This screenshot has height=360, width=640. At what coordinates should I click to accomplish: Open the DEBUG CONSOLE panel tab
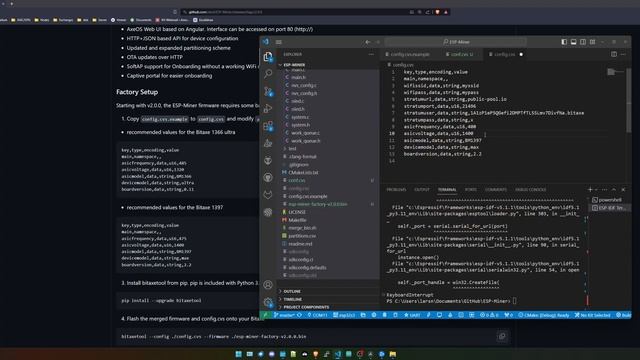(530, 189)
